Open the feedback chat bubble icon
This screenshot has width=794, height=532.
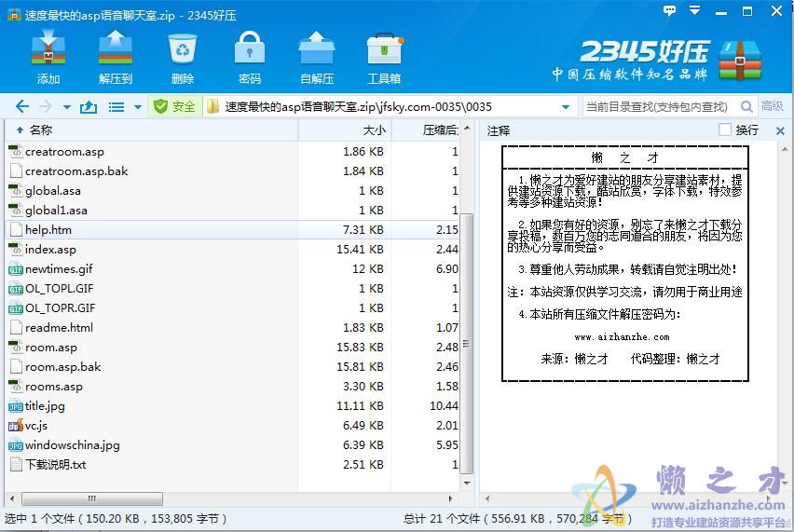pos(669,10)
